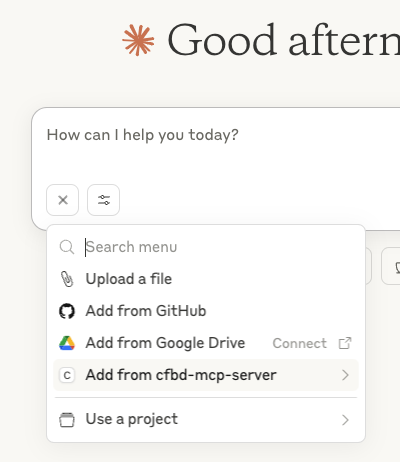Click the cfbd-mcp-server C icon
The height and width of the screenshot is (462, 400).
pyautogui.click(x=67, y=375)
